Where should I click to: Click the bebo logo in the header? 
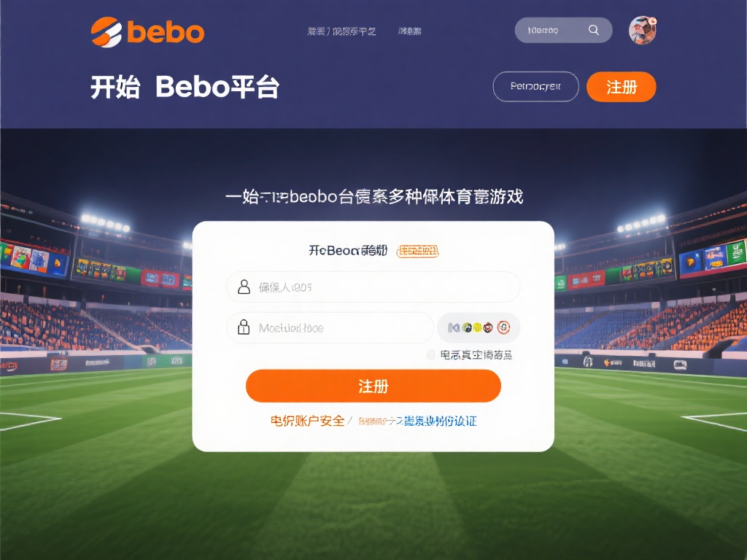click(x=146, y=31)
